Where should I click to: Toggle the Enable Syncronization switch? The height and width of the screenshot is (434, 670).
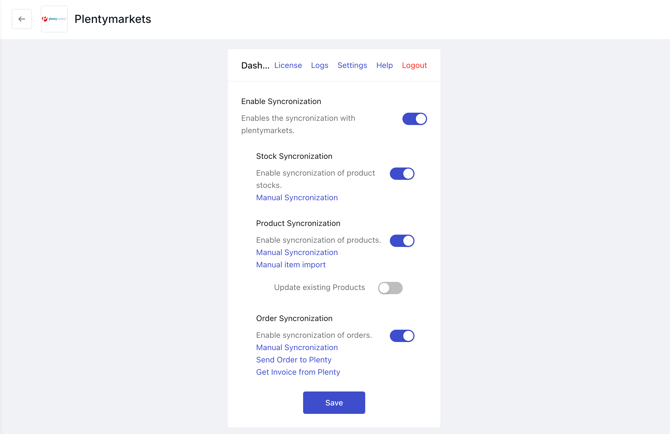(x=414, y=119)
